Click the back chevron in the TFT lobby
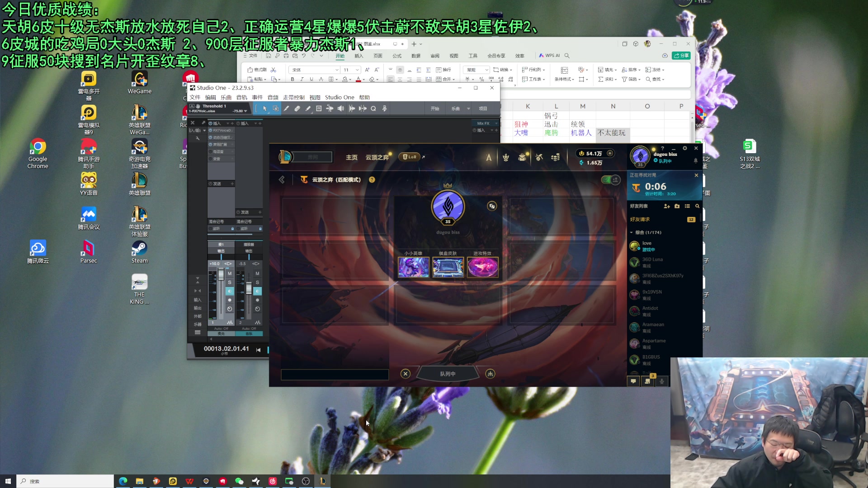 pos(282,180)
